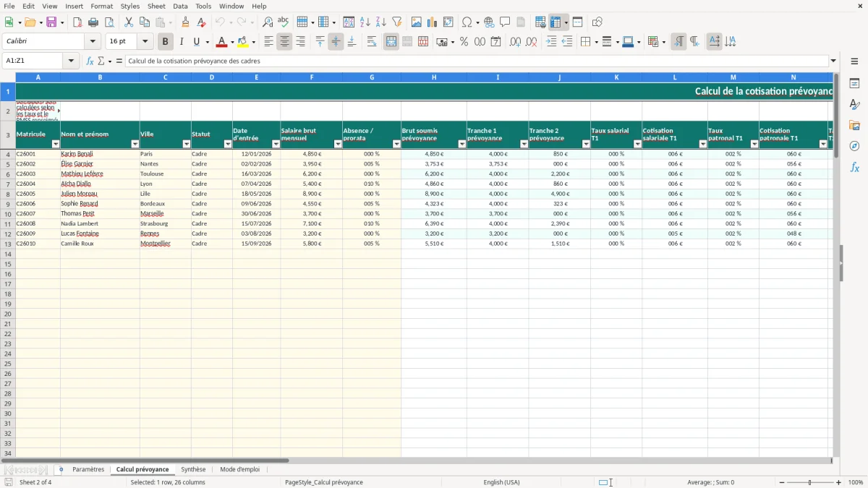Open the Function Wizard fx button

point(90,61)
